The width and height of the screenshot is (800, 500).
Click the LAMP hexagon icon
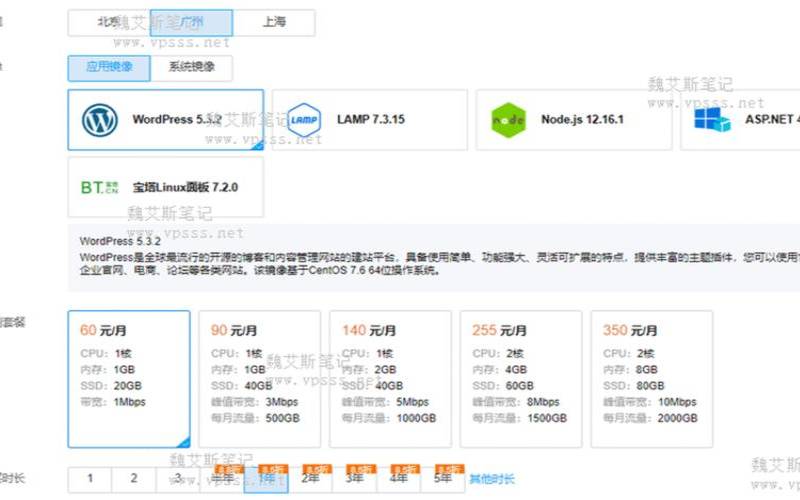[x=303, y=120]
